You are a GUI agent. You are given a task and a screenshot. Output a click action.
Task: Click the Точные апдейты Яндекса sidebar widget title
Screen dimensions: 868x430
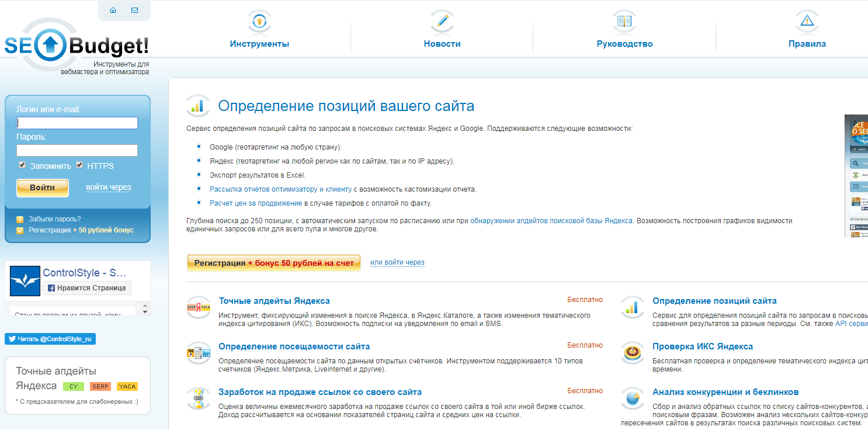pos(56,378)
